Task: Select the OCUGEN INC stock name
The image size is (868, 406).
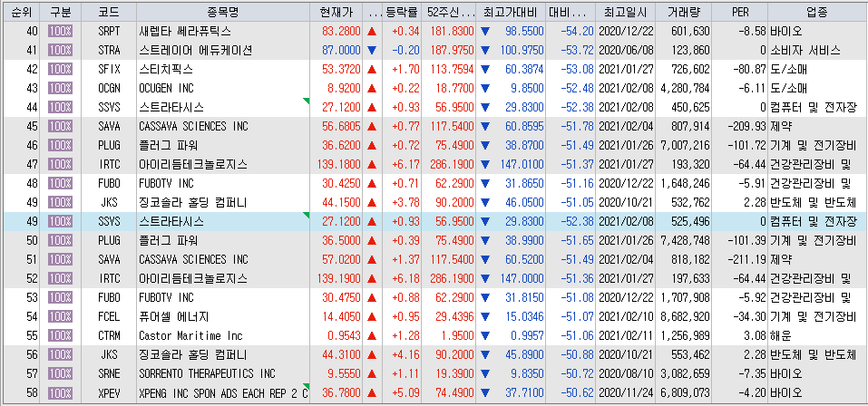Action: coord(166,88)
